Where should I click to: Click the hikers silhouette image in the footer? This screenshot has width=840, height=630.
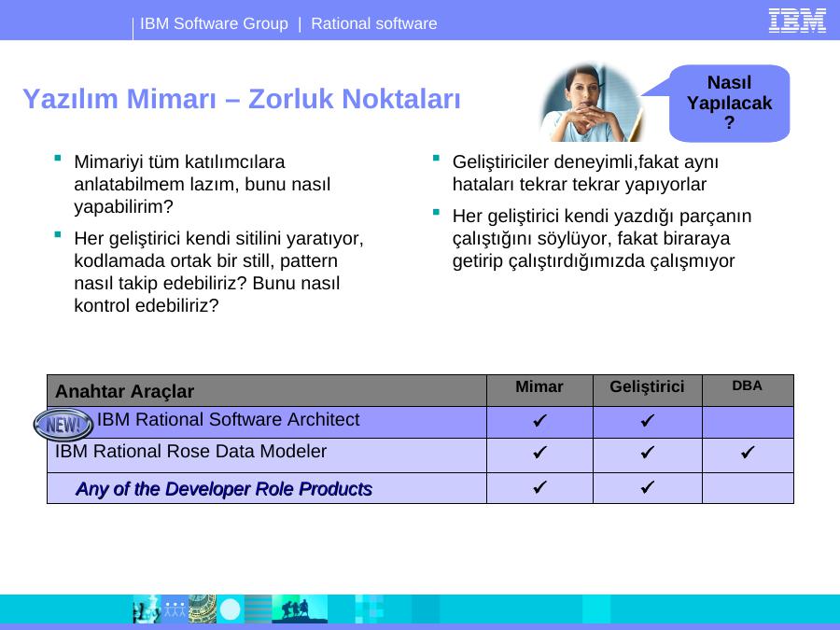pyautogui.click(x=300, y=609)
